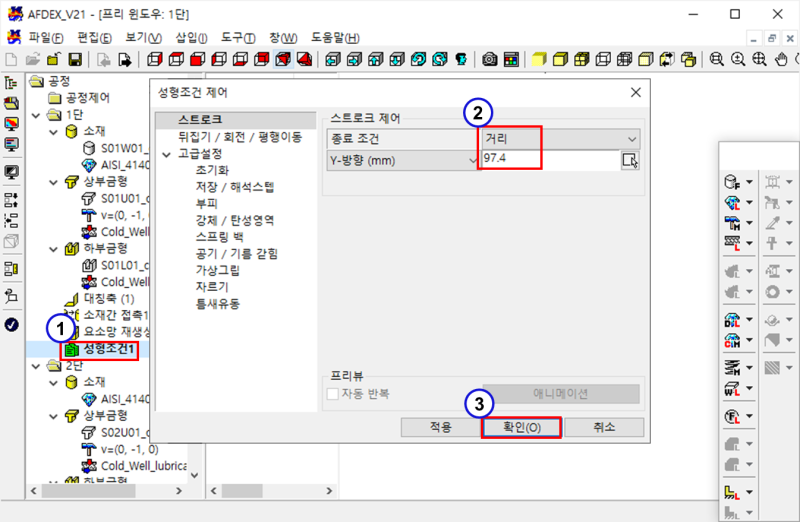Click the 취소 cancel button
The height and width of the screenshot is (522, 800).
[x=602, y=427]
